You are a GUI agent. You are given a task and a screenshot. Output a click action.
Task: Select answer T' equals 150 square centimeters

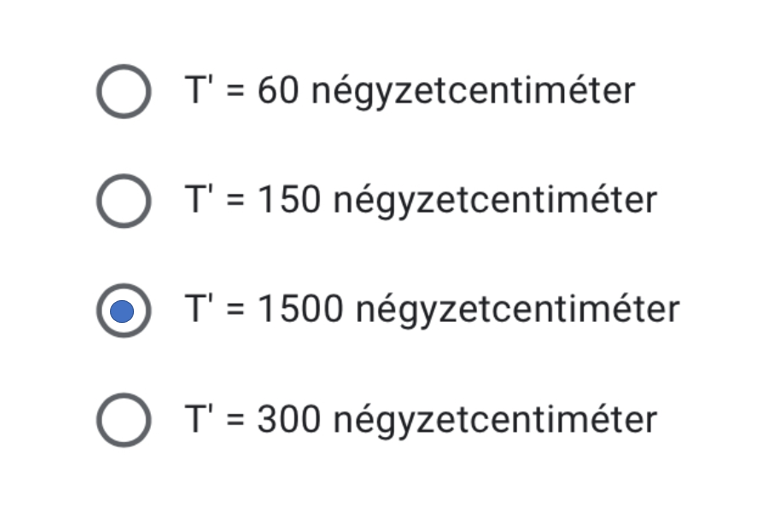[124, 201]
